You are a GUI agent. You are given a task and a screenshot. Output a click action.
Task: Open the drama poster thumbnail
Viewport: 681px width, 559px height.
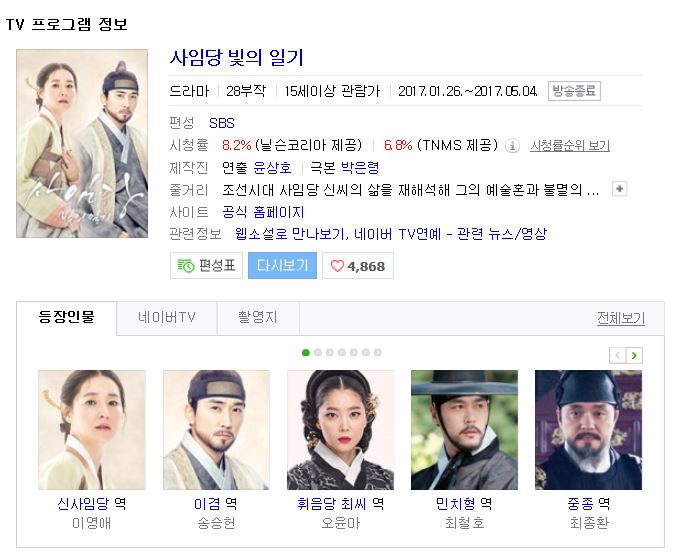tap(82, 143)
